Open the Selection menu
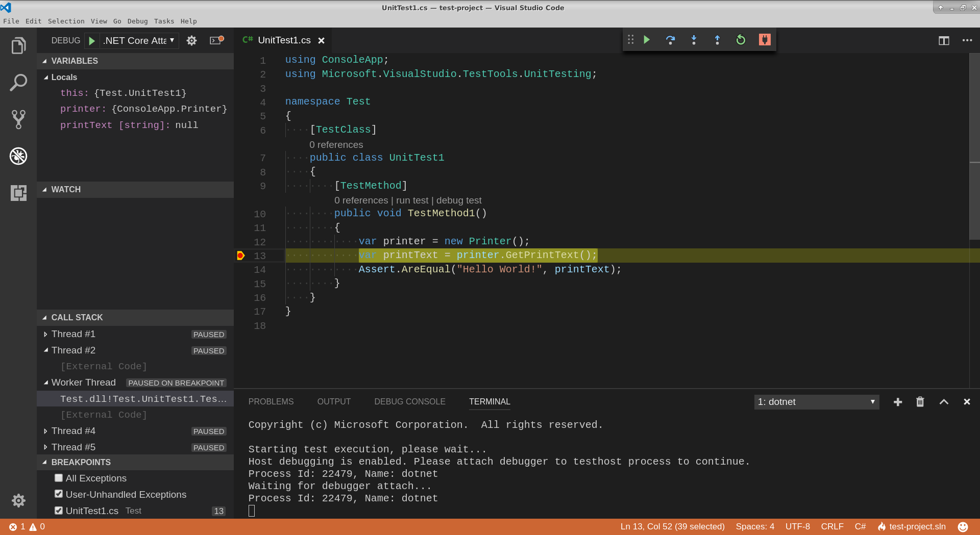Viewport: 980px width, 535px height. tap(66, 21)
